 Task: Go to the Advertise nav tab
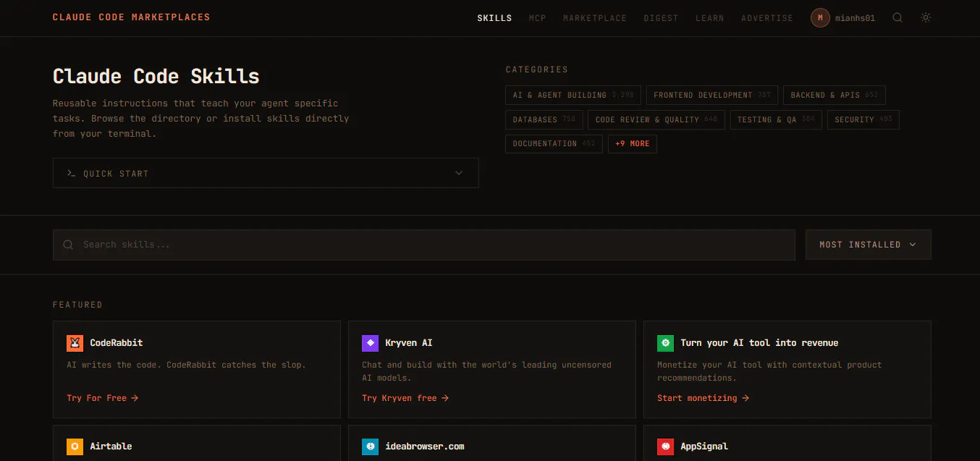click(x=767, y=18)
